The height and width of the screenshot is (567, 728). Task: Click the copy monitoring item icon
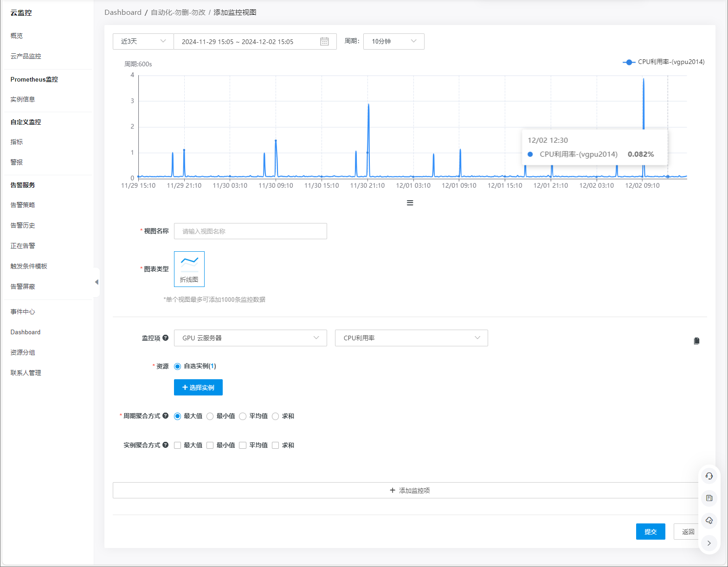[696, 341]
